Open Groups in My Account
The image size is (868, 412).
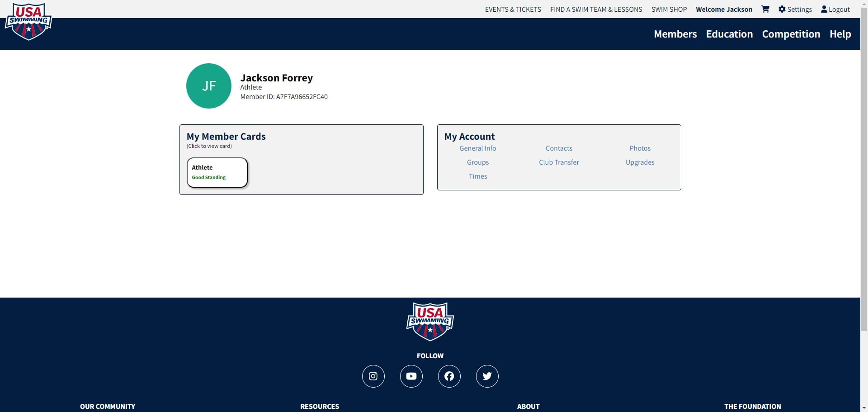pyautogui.click(x=478, y=162)
